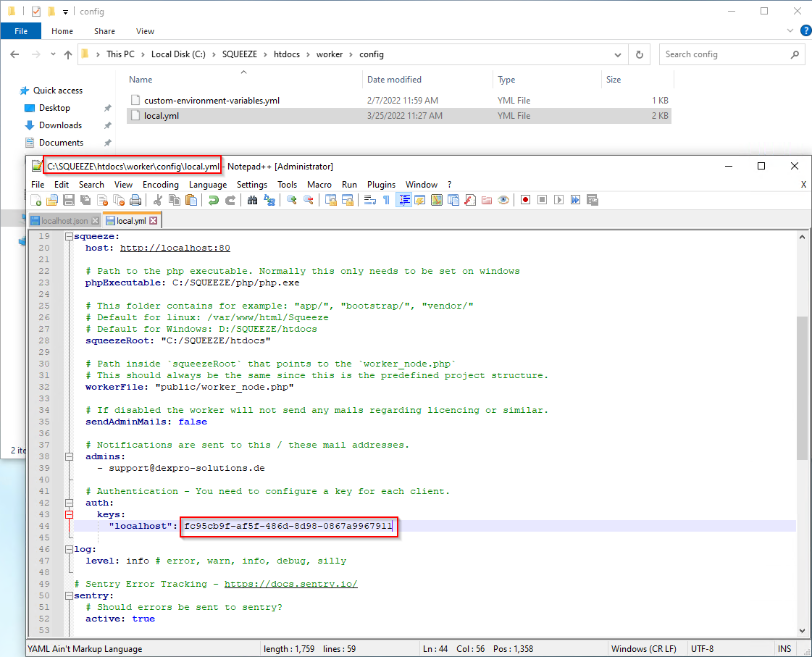Toggle the Word wrap toolbar button
Image resolution: width=812 pixels, height=657 pixels.
[369, 200]
